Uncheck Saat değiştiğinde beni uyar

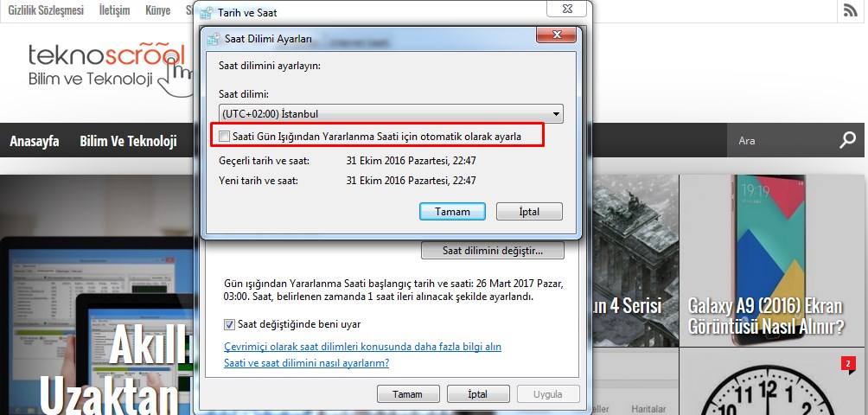(x=229, y=323)
